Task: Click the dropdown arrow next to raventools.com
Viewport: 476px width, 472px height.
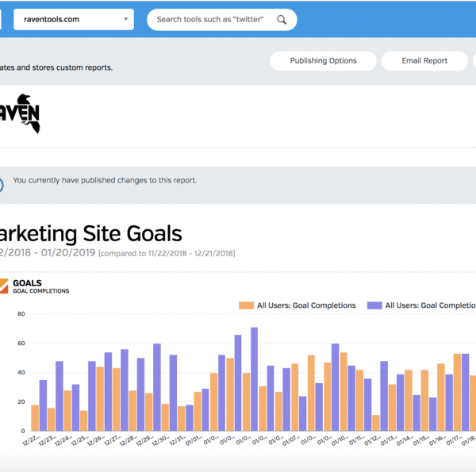Action: click(x=126, y=20)
